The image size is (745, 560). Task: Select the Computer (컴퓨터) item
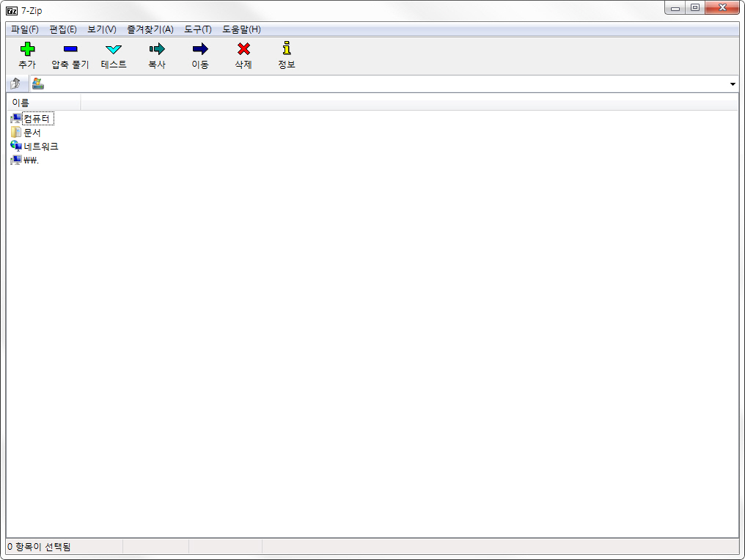tap(37, 119)
